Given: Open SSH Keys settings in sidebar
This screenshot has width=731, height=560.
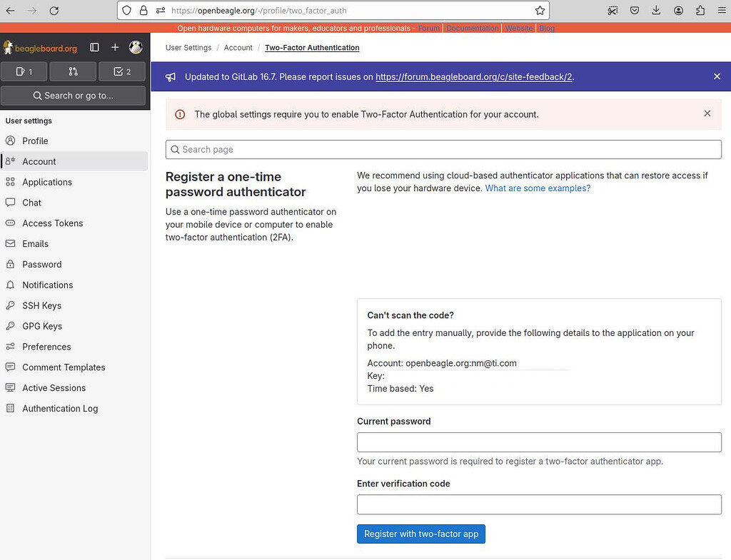Looking at the screenshot, I should [x=74, y=305].
